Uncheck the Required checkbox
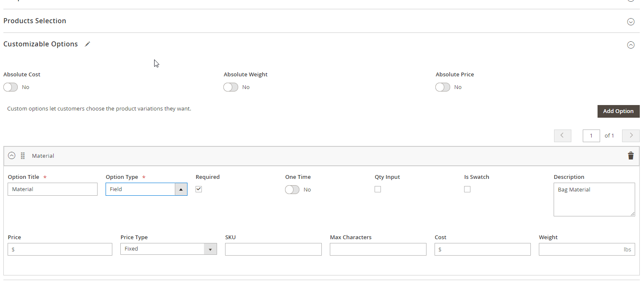This screenshot has height=286, width=644. click(x=199, y=189)
